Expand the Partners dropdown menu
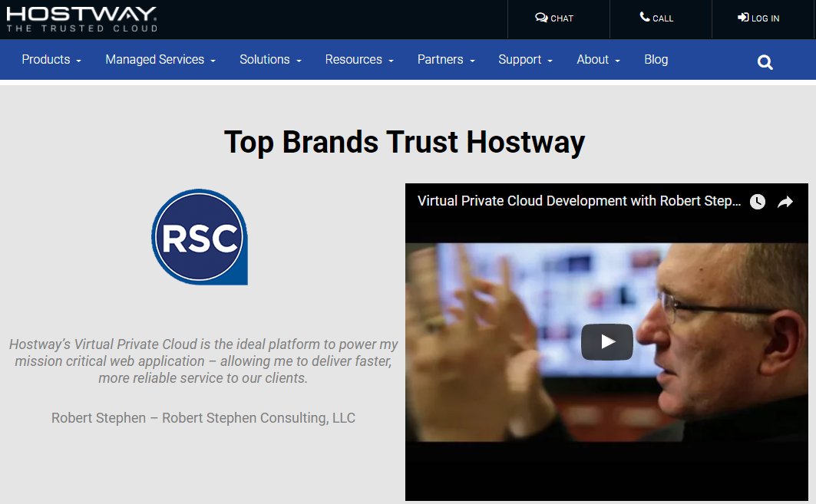Viewport: 816px width, 504px height. (x=446, y=59)
